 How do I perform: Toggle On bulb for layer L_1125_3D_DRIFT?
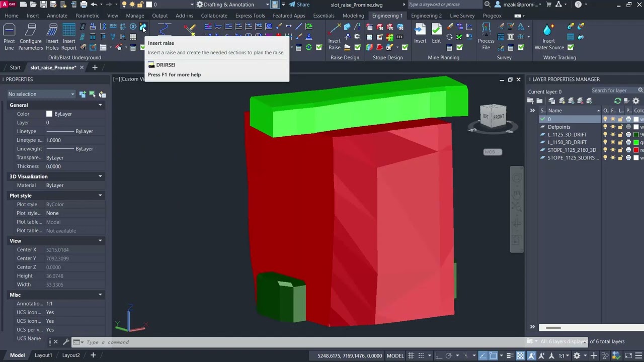(x=605, y=135)
